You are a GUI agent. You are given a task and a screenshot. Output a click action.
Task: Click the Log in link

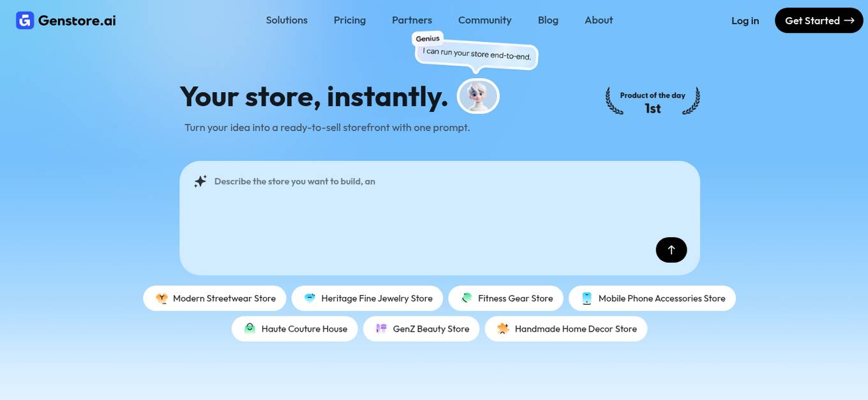pyautogui.click(x=745, y=20)
